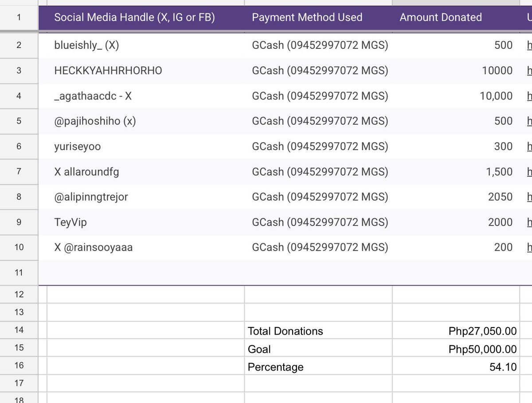Select the 'X @rainsooyaaa' cell

[145, 247]
